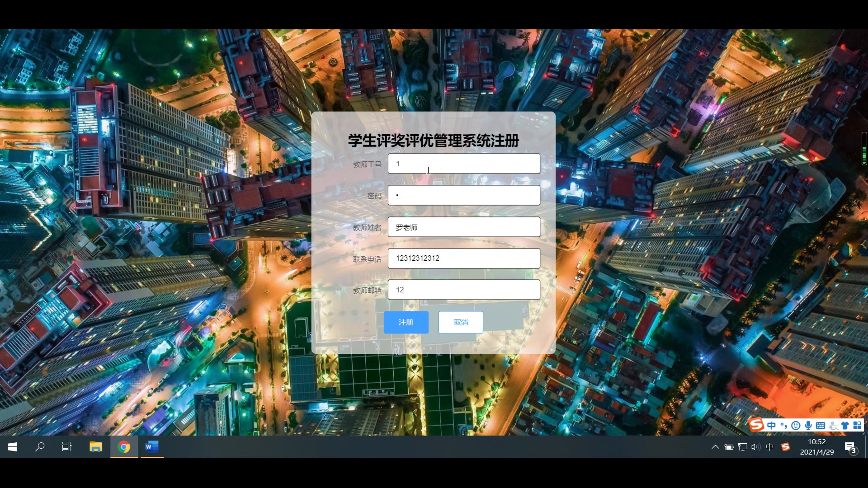Image resolution: width=868 pixels, height=488 pixels.
Task: Open Sogou skin shirt icon
Action: tap(844, 425)
